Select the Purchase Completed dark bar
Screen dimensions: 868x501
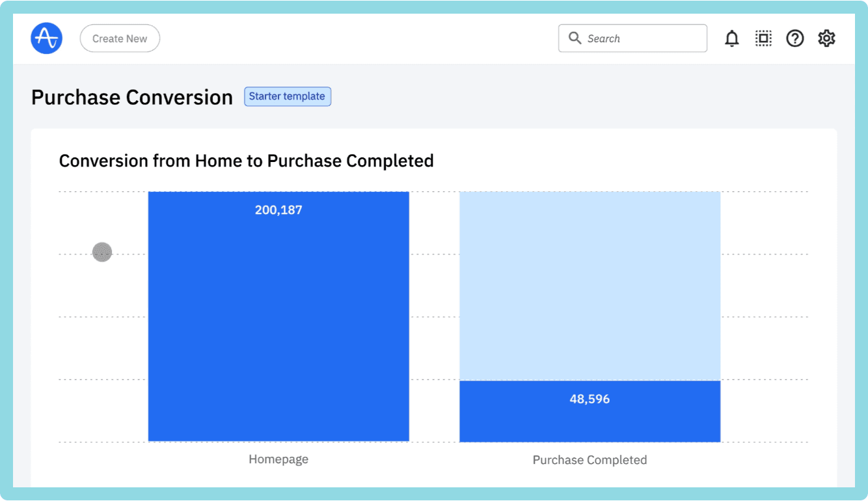(x=590, y=410)
